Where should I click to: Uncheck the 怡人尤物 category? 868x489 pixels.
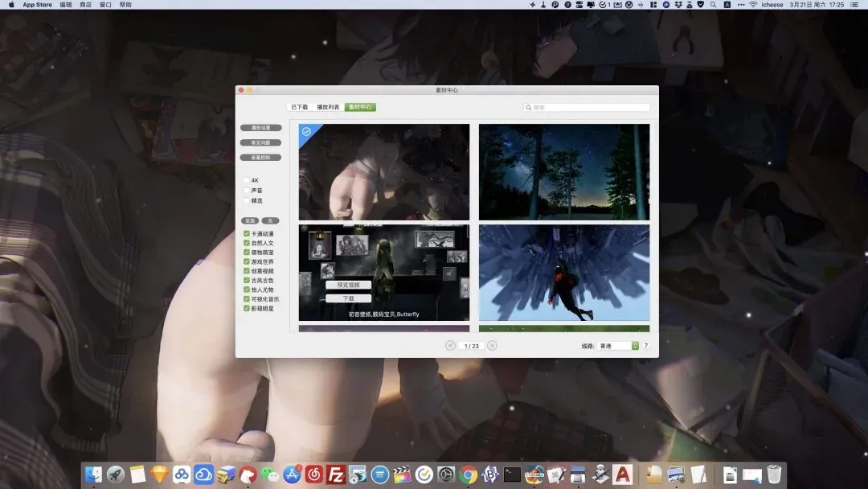pos(247,290)
